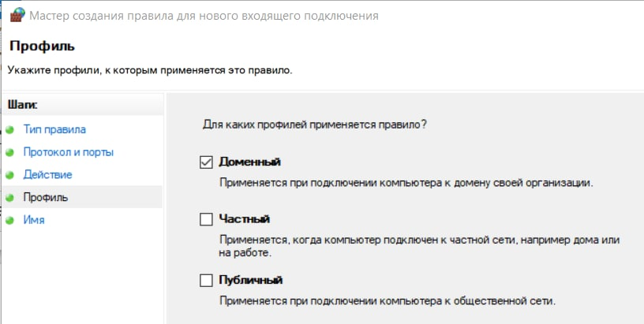
Task: Enable the Частный profile checkbox
Action: (x=207, y=219)
